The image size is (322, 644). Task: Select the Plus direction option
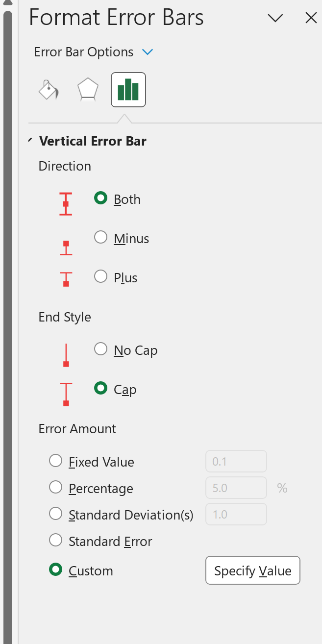100,275
